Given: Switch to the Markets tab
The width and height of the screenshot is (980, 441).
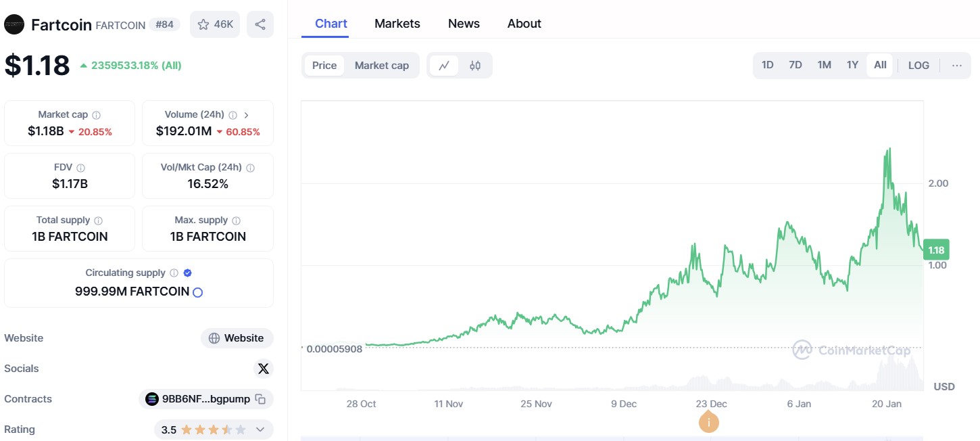Looking at the screenshot, I should [x=397, y=23].
